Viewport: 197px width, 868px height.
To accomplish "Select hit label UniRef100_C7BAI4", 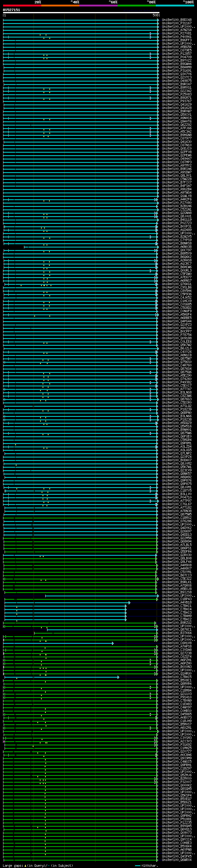I will [x=177, y=609].
